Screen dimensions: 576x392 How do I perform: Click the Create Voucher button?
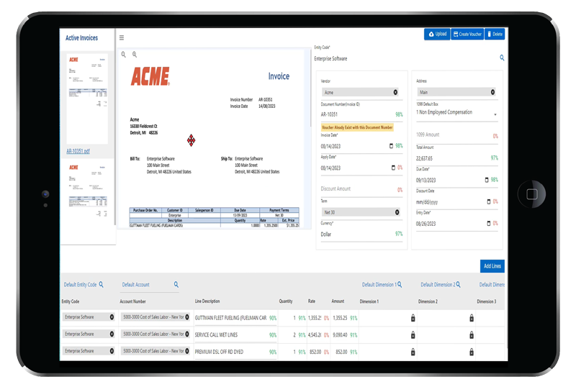tap(467, 34)
